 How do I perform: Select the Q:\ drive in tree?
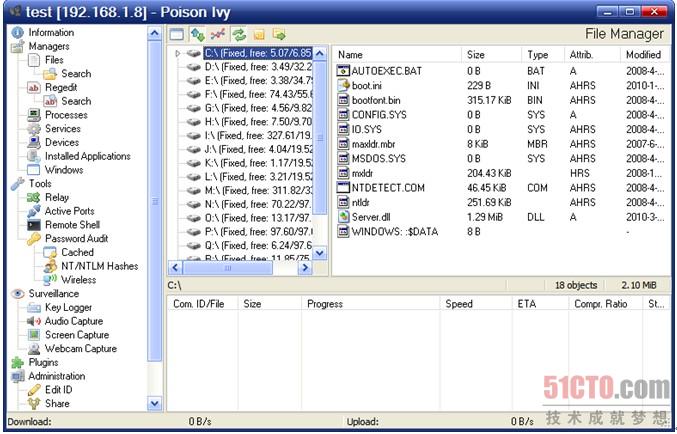coord(258,246)
